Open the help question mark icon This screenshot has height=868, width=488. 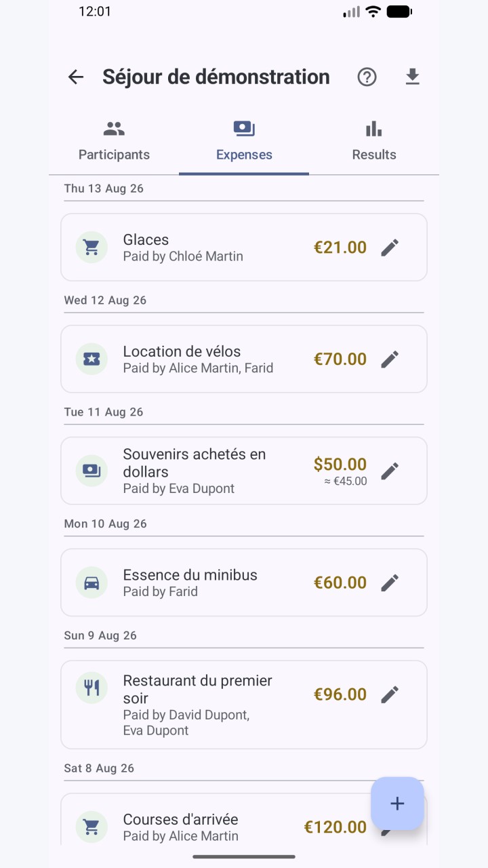pyautogui.click(x=367, y=77)
